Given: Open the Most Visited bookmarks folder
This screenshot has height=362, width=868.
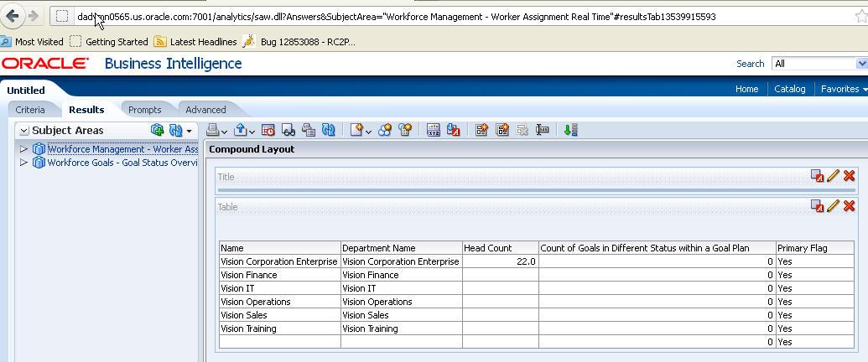Looking at the screenshot, I should click(32, 42).
